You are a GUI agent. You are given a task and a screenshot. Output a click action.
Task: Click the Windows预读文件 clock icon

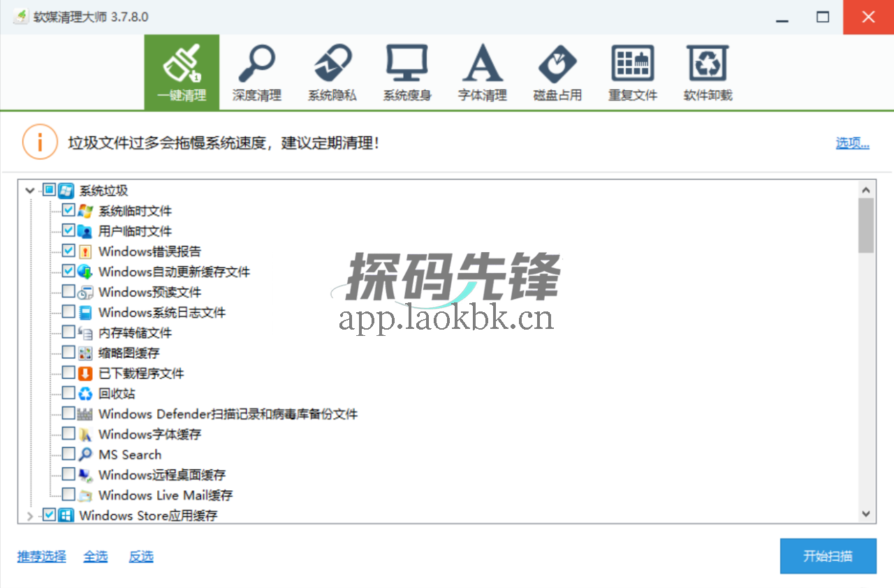(x=85, y=292)
